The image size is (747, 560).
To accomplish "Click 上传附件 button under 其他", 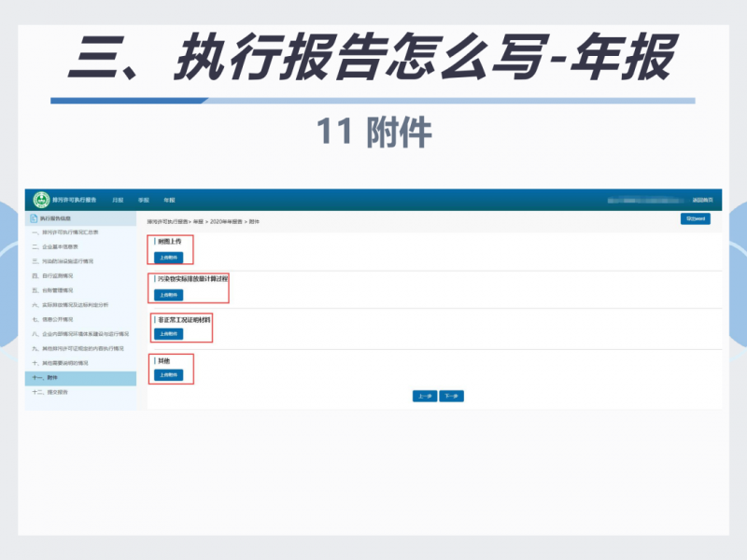I will tap(169, 375).
